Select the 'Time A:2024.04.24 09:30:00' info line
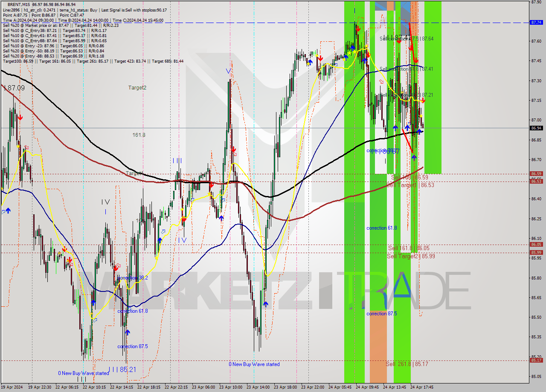 [28, 20]
